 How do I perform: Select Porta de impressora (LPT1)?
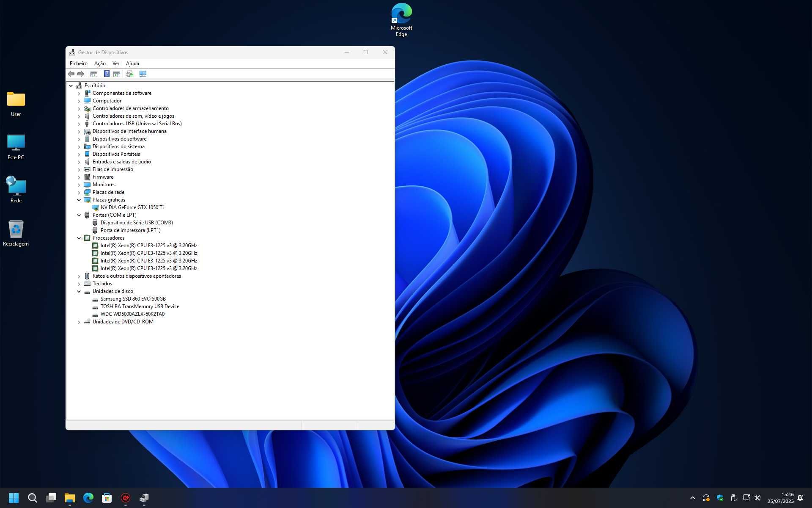pyautogui.click(x=130, y=230)
